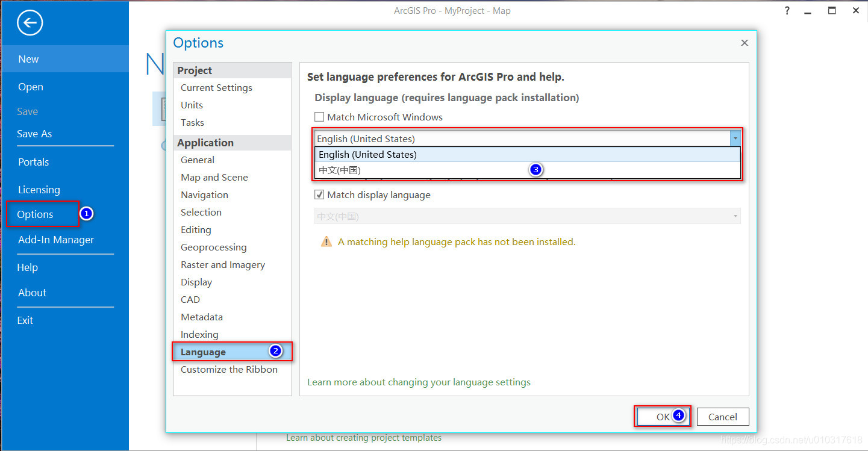868x451 pixels.
Task: Open Help from left menu
Action: click(x=27, y=267)
